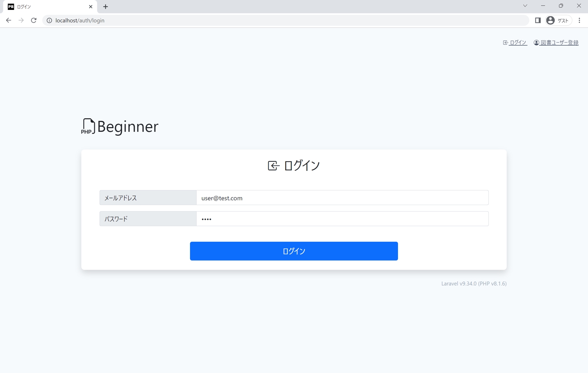Click the PHP Beginner logo
588x373 pixels.
click(120, 126)
